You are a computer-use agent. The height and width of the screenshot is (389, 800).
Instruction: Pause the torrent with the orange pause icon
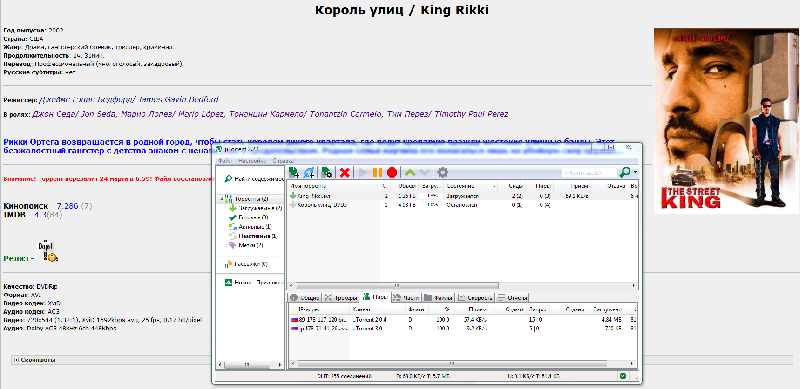click(377, 173)
